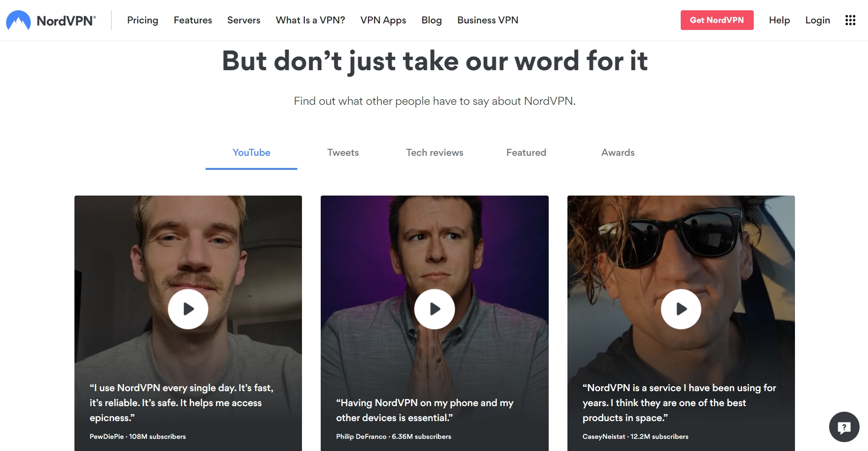Screen dimensions: 868x451
Task: Click the CaseyNeistat 12.2M subscribers caption
Action: coord(635,436)
